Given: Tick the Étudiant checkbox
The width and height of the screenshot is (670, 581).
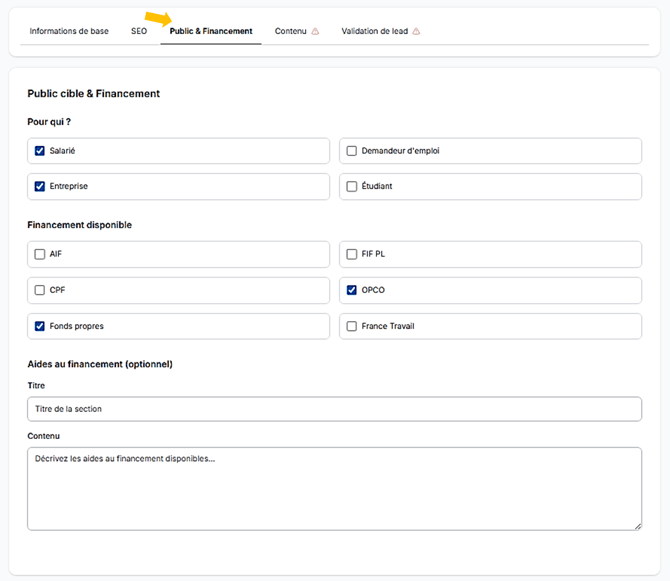Looking at the screenshot, I should click(x=352, y=186).
